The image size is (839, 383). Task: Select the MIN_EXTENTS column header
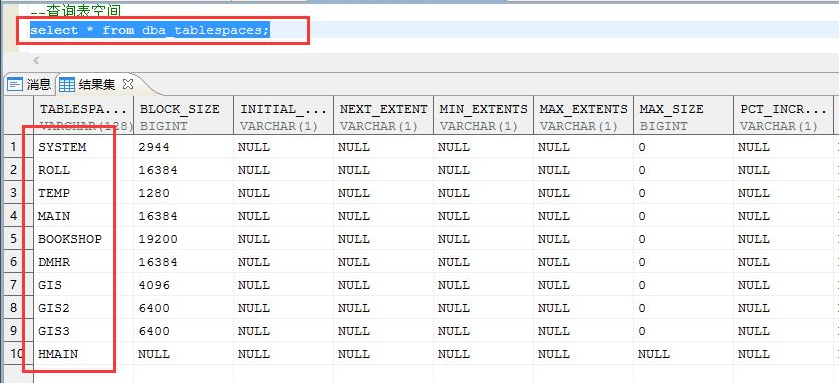click(x=483, y=115)
